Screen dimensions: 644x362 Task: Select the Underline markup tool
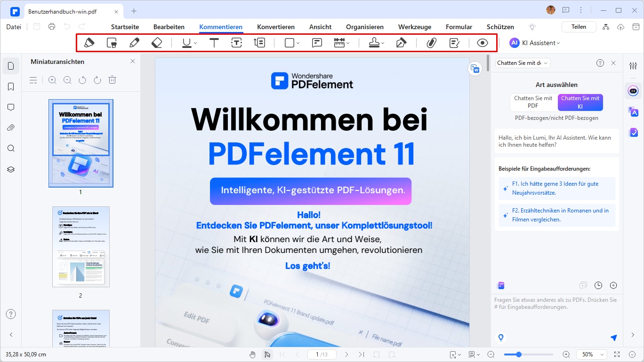click(x=187, y=43)
